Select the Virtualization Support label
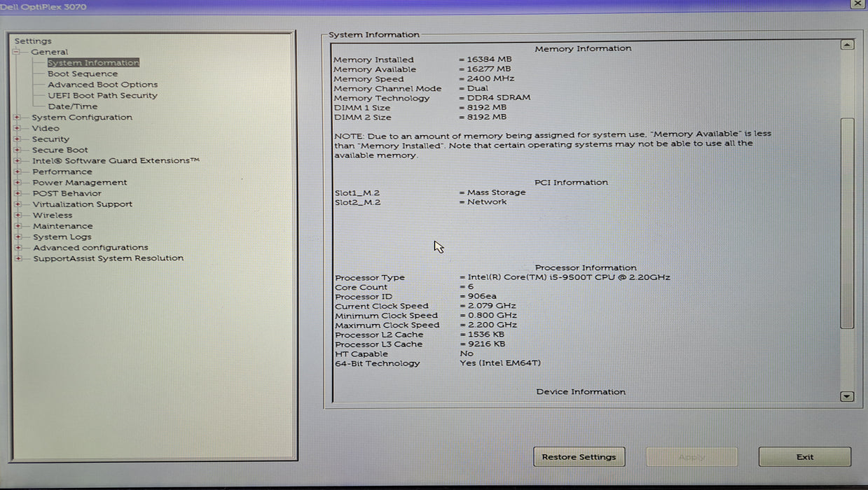Viewport: 868px width, 490px height. point(82,204)
